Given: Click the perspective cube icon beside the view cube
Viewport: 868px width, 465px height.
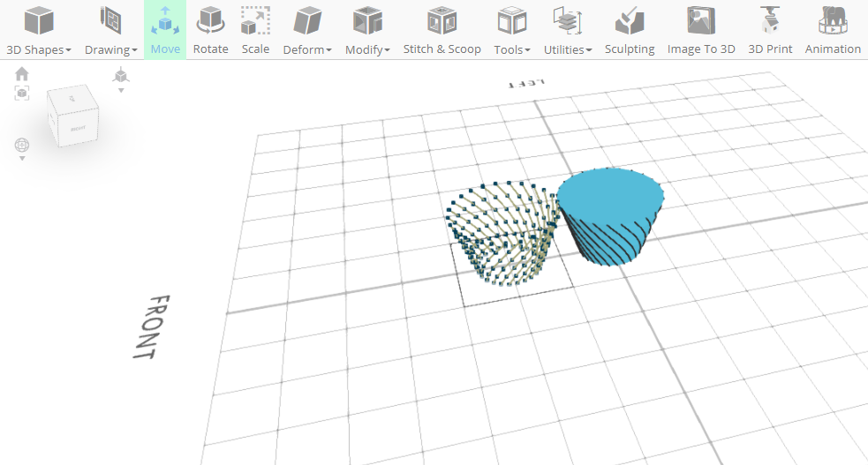Looking at the screenshot, I should coord(121,75).
